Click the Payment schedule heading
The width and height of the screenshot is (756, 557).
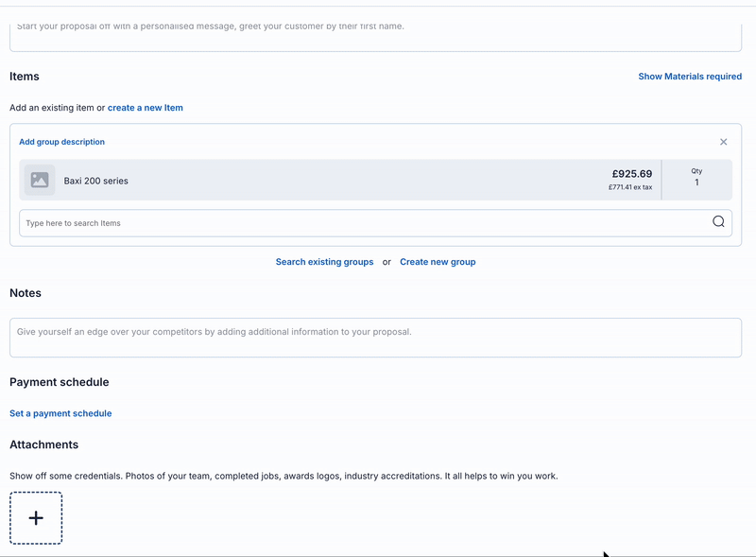60,382
